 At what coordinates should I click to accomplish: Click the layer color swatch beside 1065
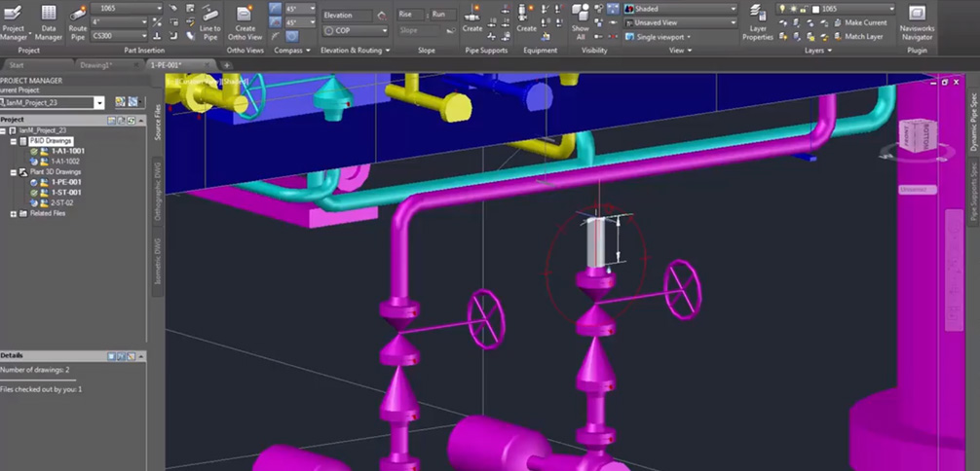point(815,10)
